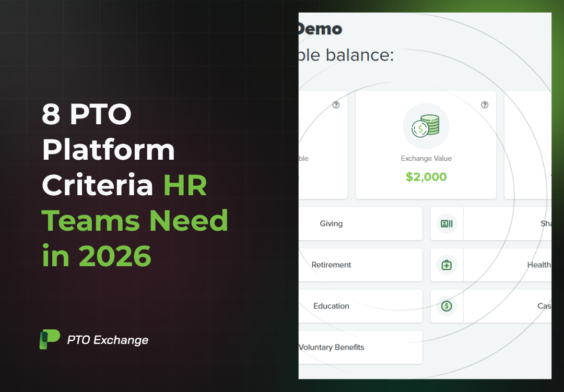Select the Voluntary Benefits option
564x392 pixels.
coord(360,348)
